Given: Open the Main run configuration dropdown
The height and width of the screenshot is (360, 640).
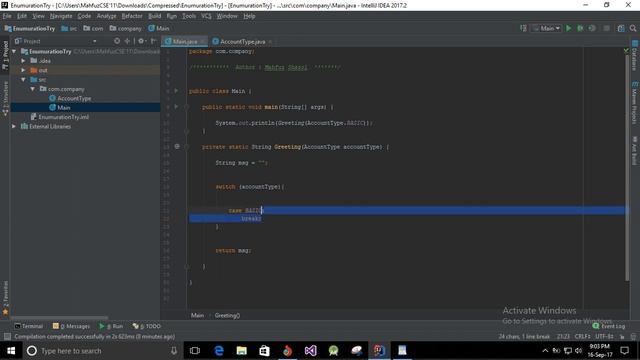Looking at the screenshot, I should click(x=546, y=28).
